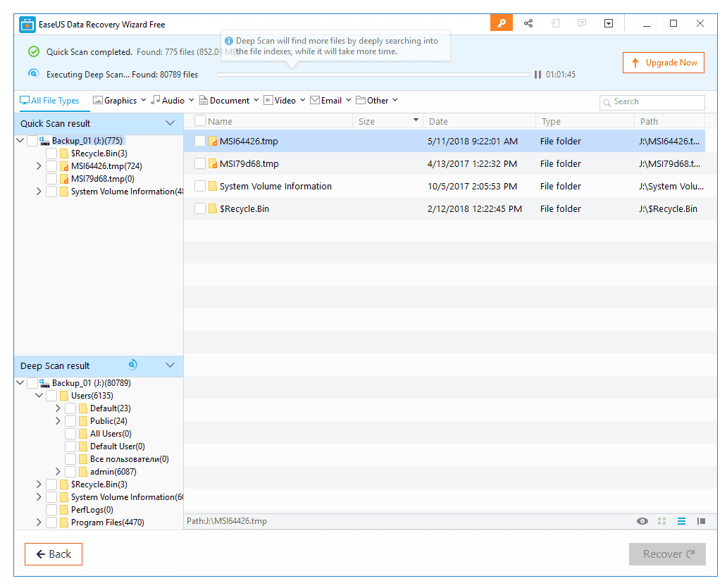This screenshot has height=588, width=727.
Task: Sort by Date column header
Action: click(480, 121)
